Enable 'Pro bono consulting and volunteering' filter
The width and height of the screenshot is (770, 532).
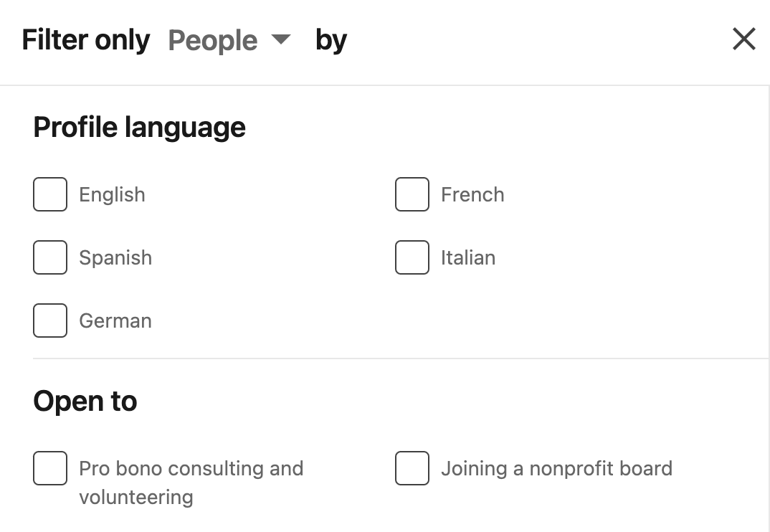49,468
